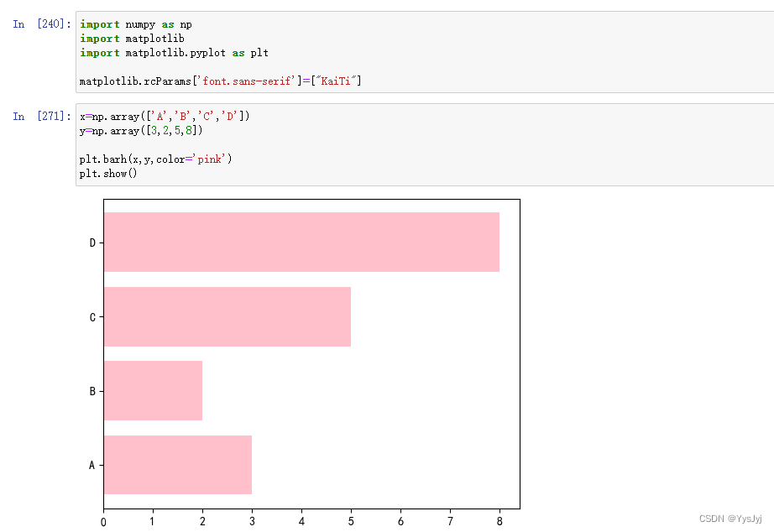Click the line y=np.array([3,2,5,8])
This screenshot has width=774, height=532.
(x=141, y=131)
